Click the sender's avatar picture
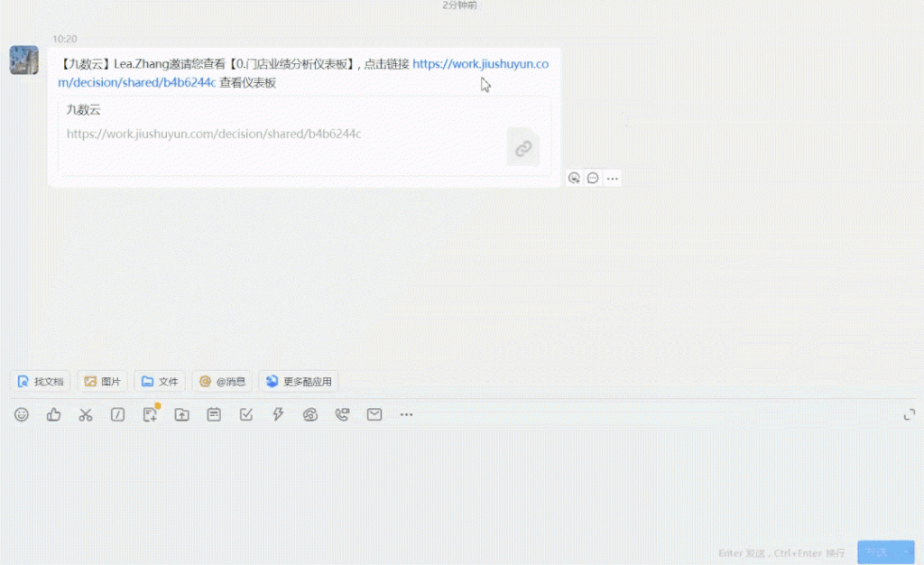 coord(24,60)
